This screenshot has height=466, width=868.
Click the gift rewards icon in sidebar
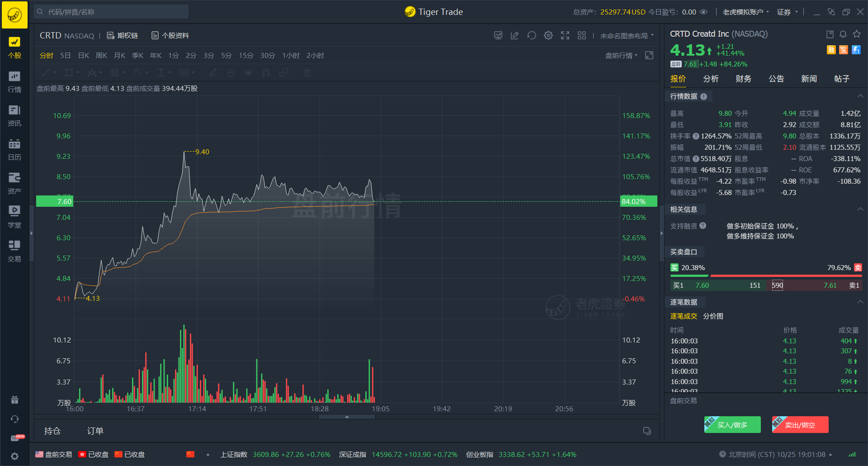tap(14, 399)
